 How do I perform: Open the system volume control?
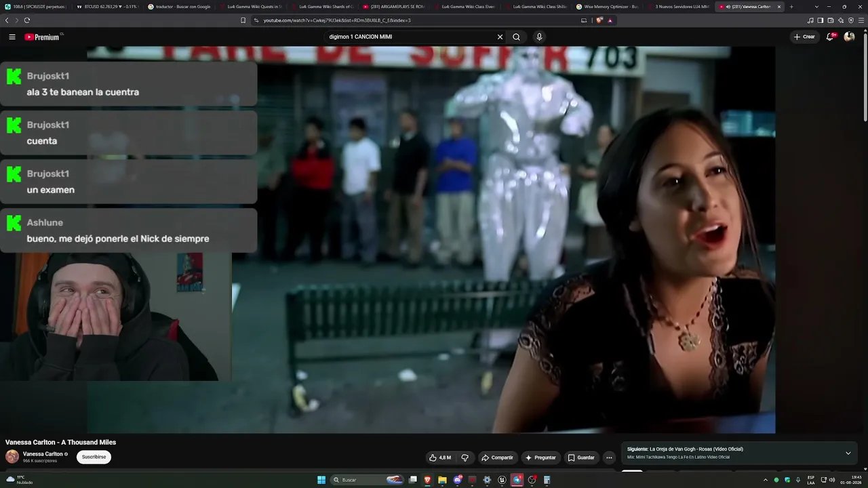tap(833, 480)
